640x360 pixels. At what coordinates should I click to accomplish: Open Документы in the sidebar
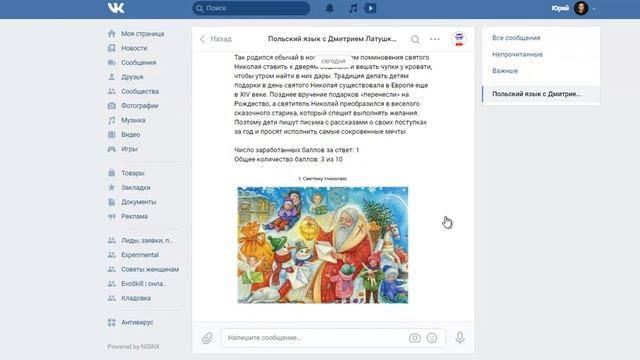click(x=138, y=202)
